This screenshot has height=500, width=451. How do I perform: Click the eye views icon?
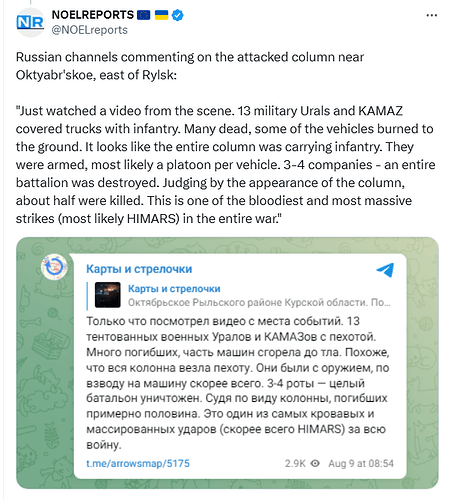coord(315,463)
